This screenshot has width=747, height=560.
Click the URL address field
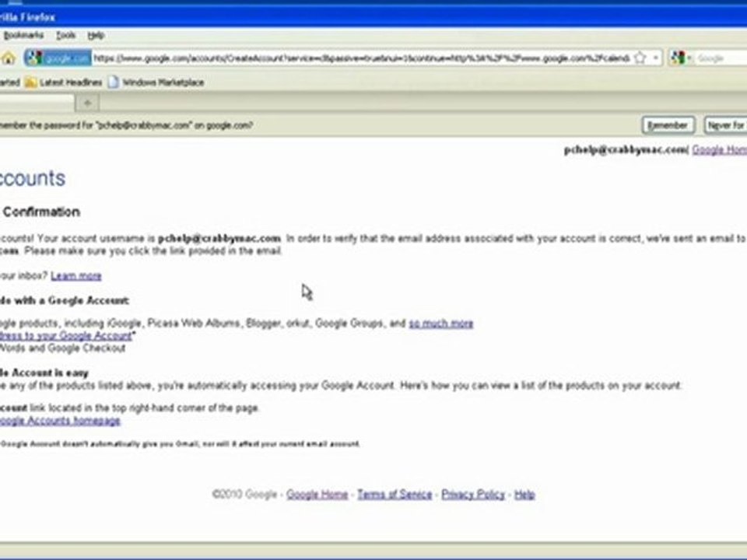361,58
